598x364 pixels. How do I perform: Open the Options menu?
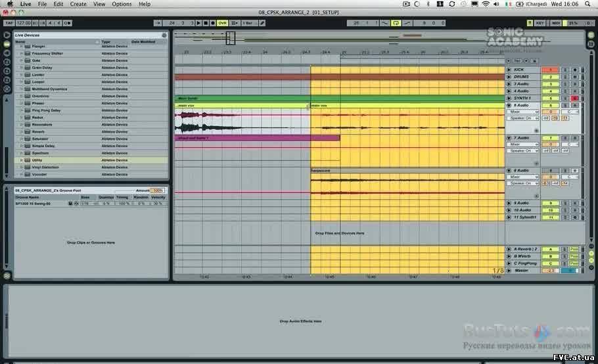tap(122, 4)
